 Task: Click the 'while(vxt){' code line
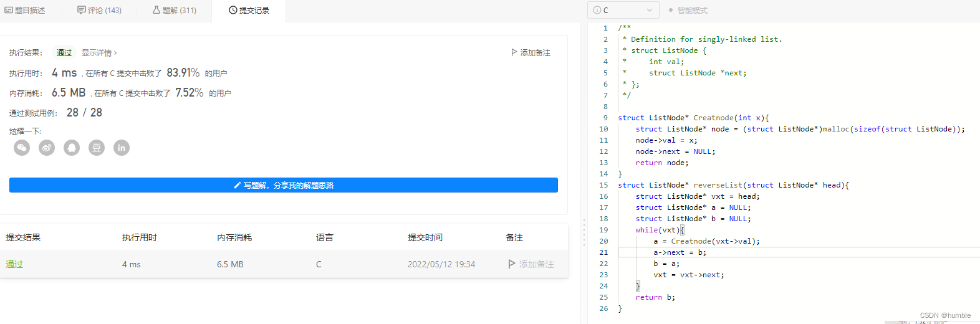click(x=660, y=230)
